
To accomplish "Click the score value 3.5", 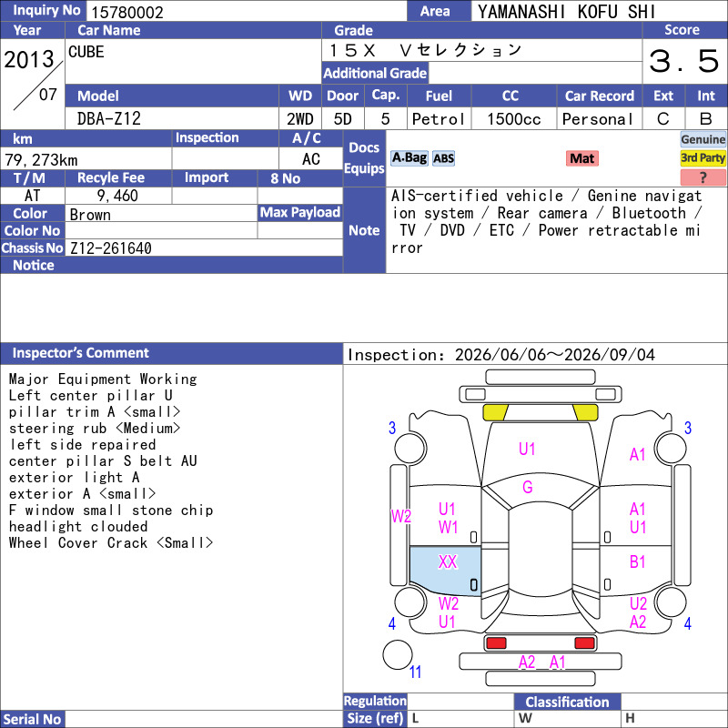I will click(684, 61).
